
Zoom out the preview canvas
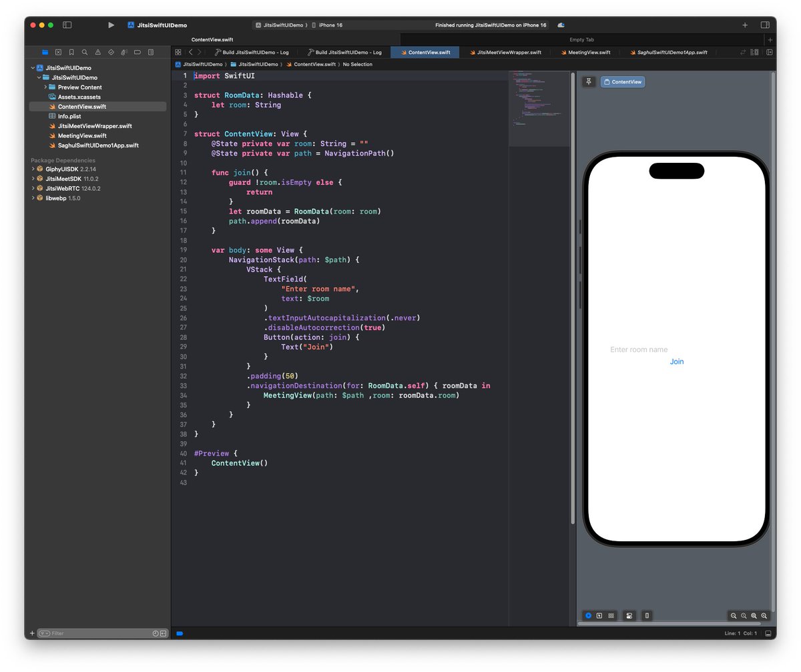click(734, 615)
